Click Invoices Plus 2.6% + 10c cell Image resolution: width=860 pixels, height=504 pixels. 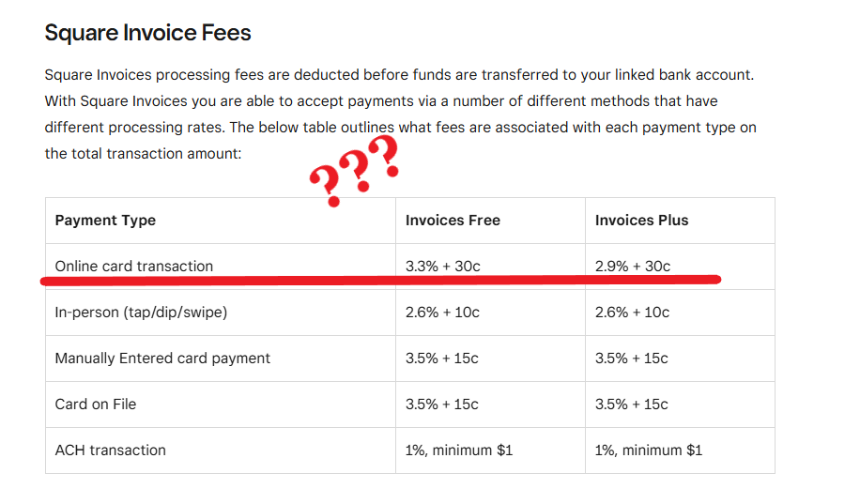(x=632, y=312)
